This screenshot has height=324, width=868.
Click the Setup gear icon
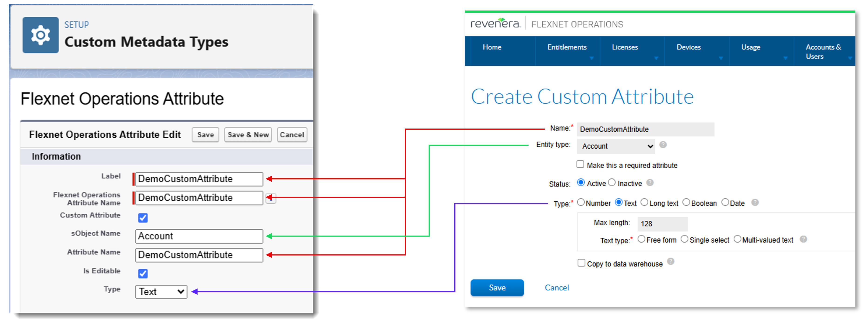[41, 35]
